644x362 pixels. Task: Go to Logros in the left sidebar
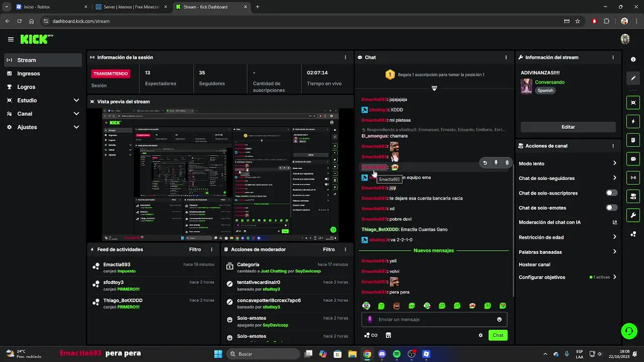(43, 87)
